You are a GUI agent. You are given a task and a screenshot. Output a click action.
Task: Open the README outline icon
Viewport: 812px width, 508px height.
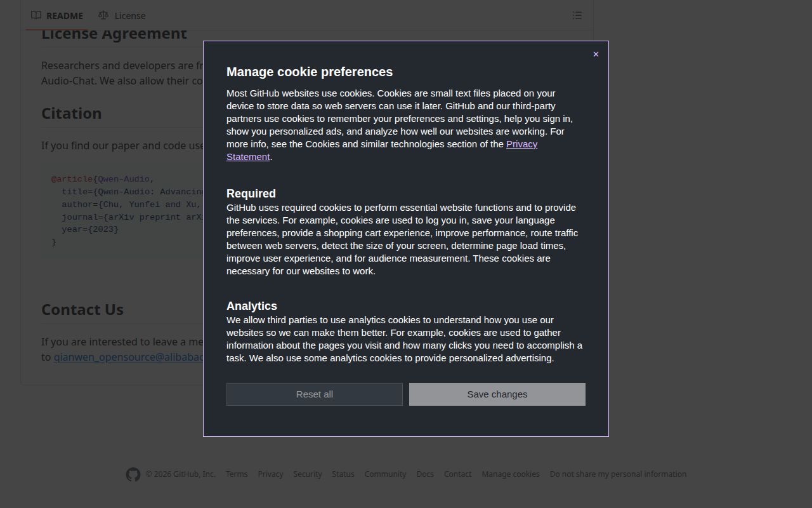(x=577, y=15)
